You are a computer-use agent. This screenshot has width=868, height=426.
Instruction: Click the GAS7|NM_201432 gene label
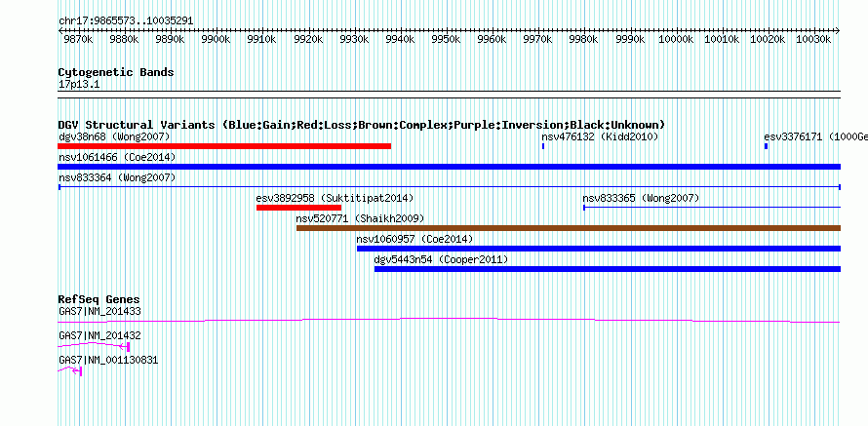tap(99, 335)
